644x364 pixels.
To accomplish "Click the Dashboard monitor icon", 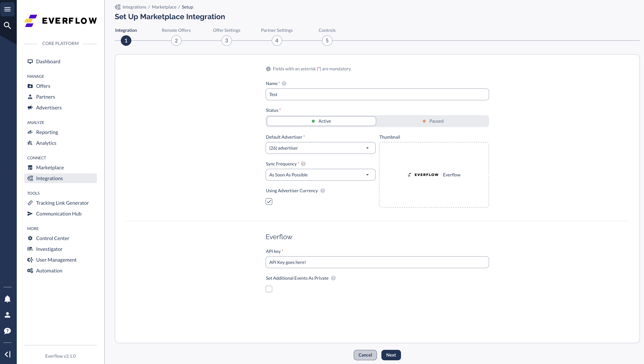I will [30, 61].
